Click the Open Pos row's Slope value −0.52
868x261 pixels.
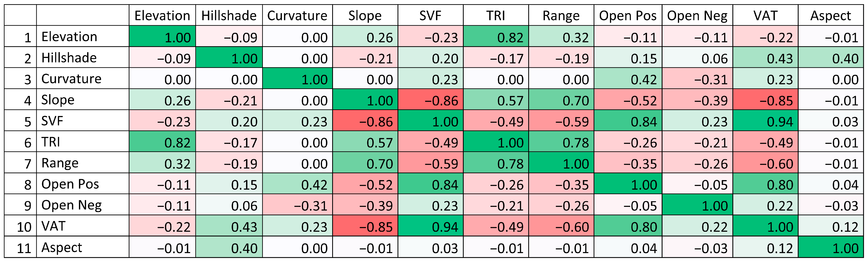tap(365, 184)
